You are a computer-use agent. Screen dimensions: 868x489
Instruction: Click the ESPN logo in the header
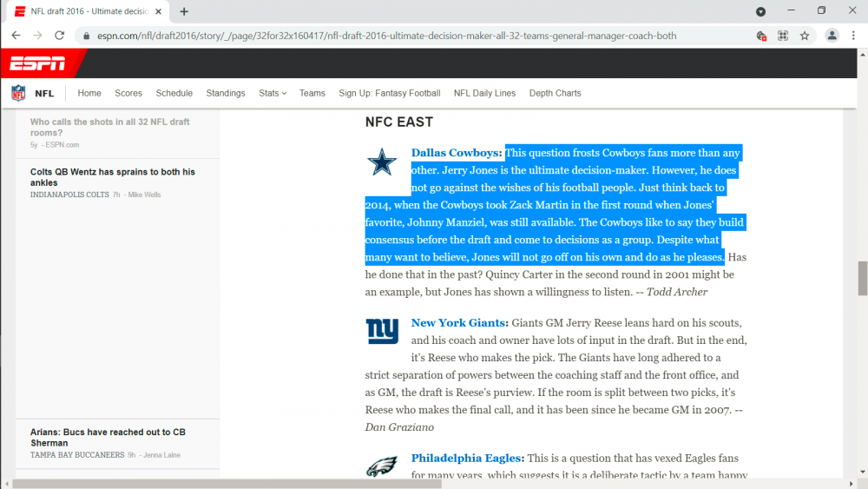point(36,63)
